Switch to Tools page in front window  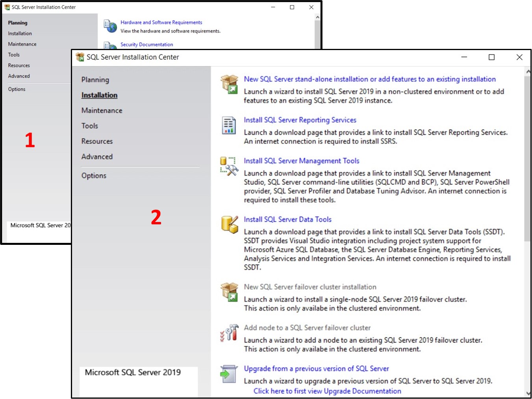[x=90, y=126]
